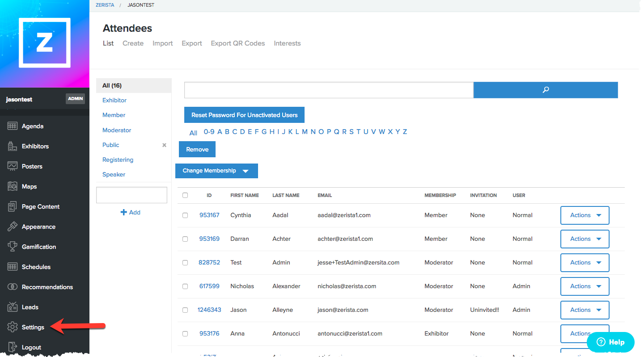
Task: Switch to the List tab
Action: (x=108, y=43)
